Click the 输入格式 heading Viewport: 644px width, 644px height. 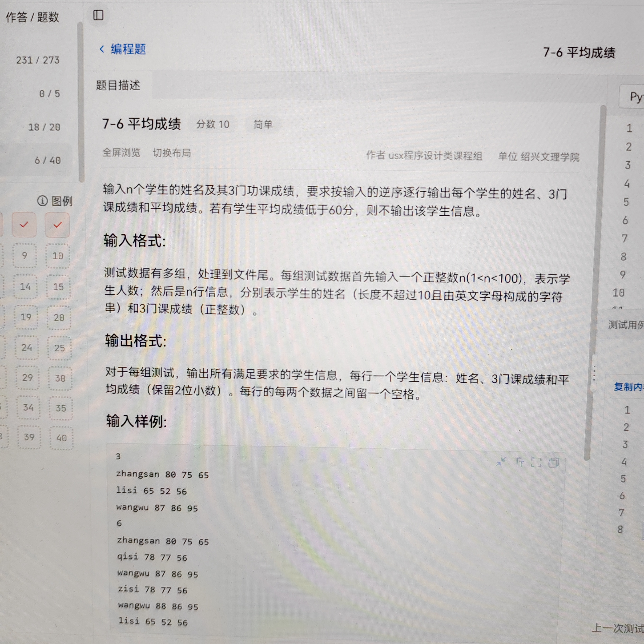(135, 240)
